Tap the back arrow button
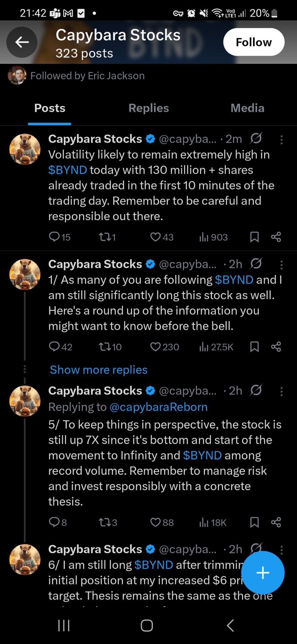This screenshot has height=644, width=297. click(22, 42)
